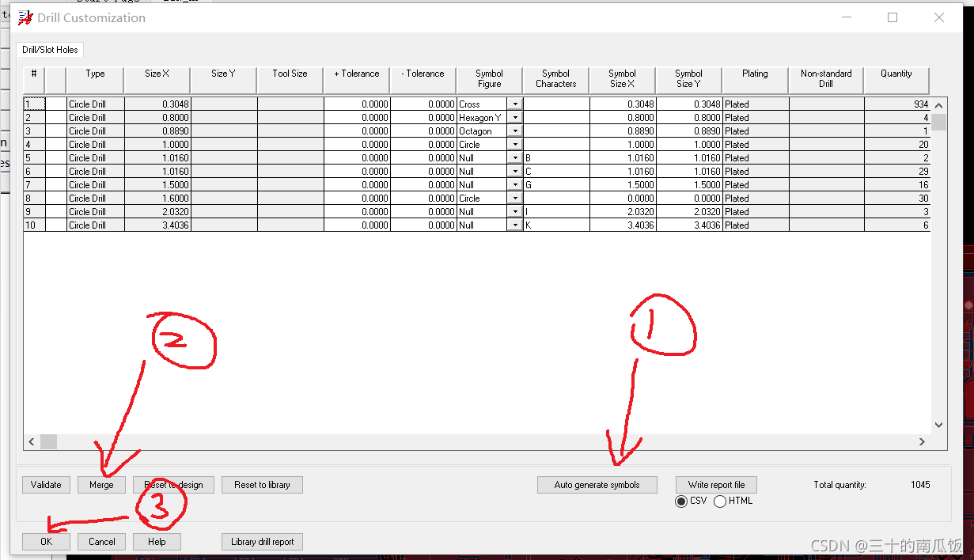Minimize the Drill Customization window
The image size is (974, 560).
847,17
